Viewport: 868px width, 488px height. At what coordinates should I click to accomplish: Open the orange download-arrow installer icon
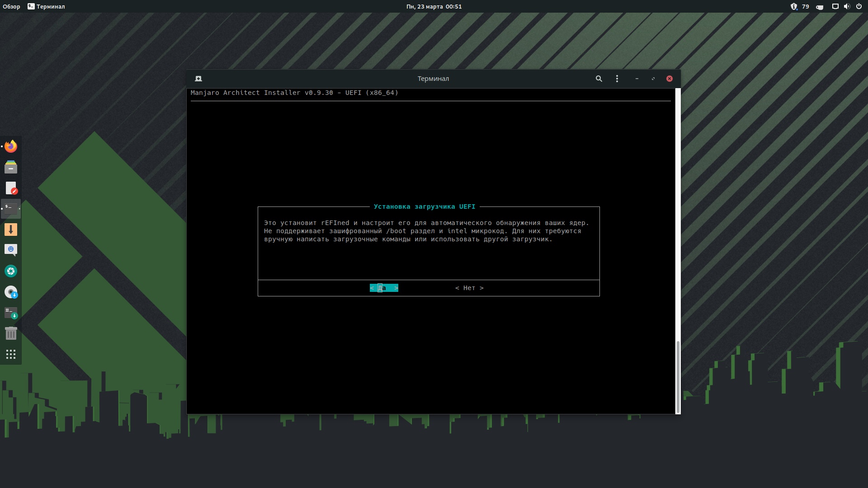point(11,230)
